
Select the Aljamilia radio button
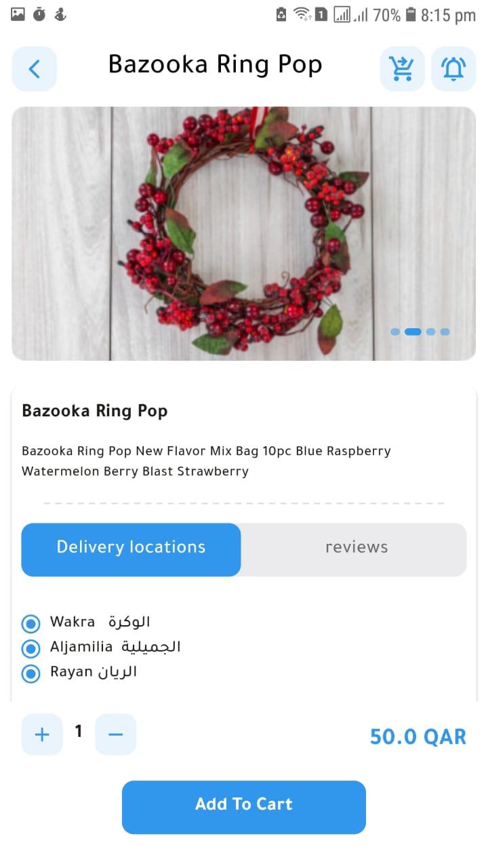click(x=31, y=648)
